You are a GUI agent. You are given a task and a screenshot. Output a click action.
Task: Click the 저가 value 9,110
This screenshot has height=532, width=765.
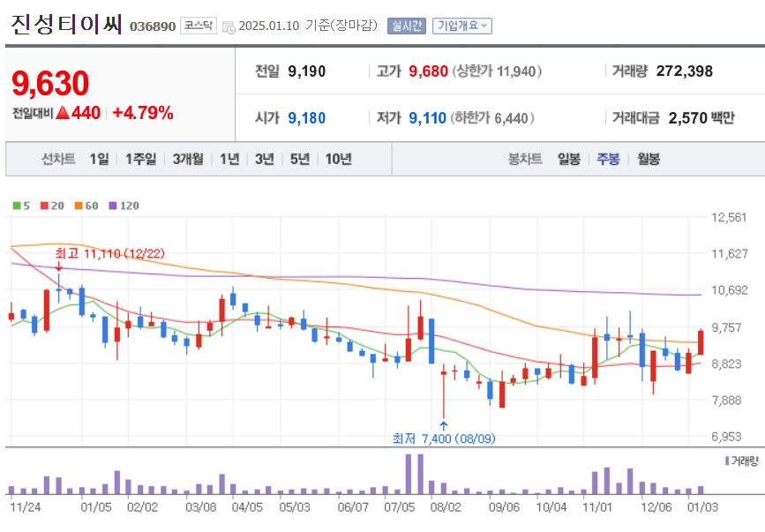(427, 118)
